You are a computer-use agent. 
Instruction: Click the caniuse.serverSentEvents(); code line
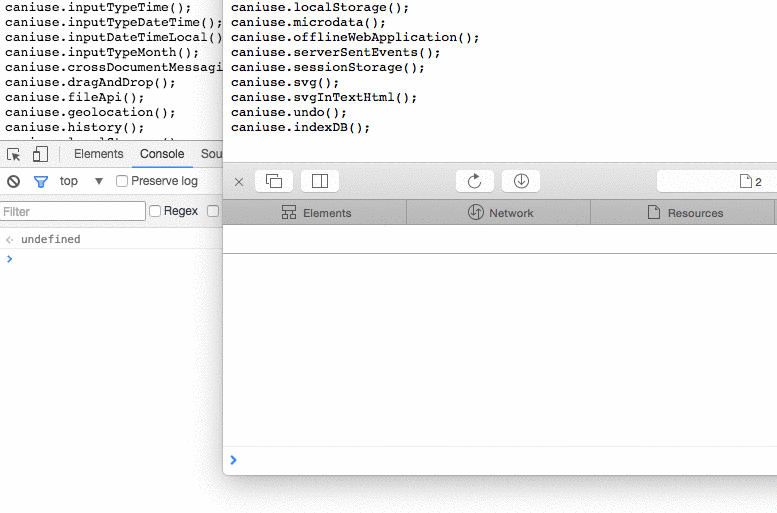tap(335, 53)
